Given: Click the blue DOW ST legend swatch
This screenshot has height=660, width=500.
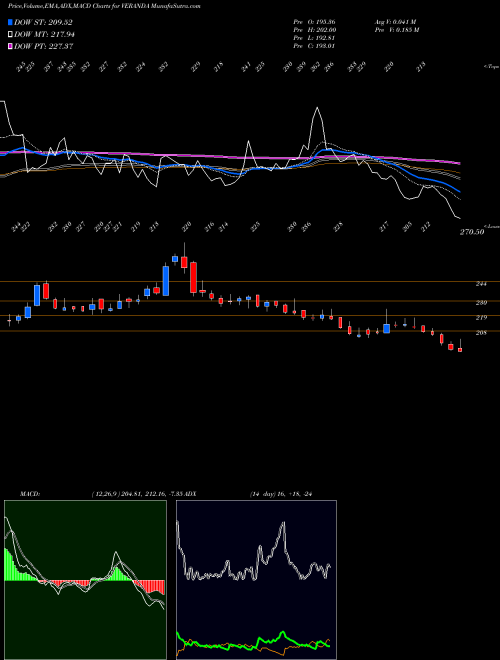Looking at the screenshot, I should [x=10, y=22].
